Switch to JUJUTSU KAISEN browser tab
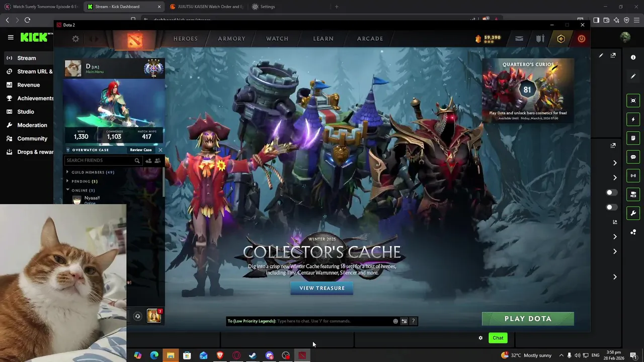The height and width of the screenshot is (362, 644). pos(206,7)
